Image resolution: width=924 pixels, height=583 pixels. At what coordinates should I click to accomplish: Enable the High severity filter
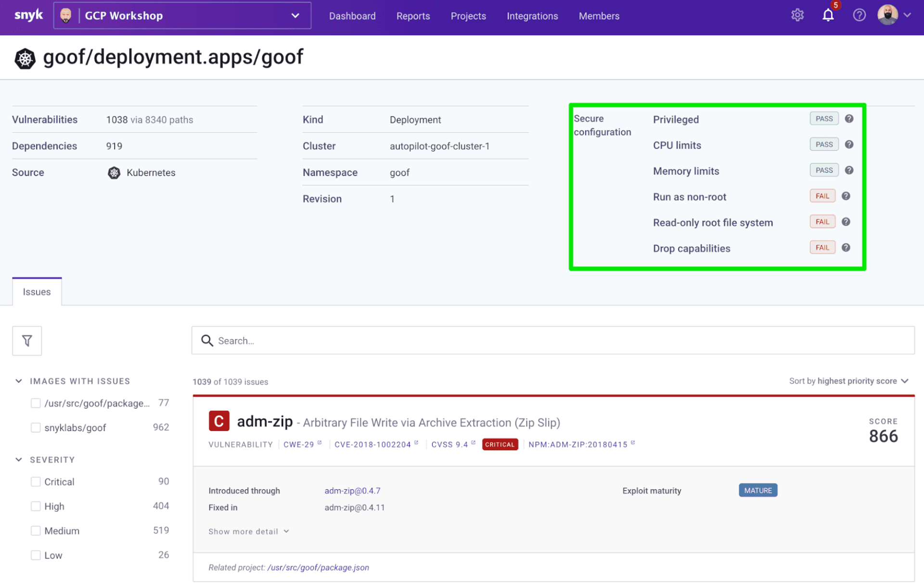point(36,506)
